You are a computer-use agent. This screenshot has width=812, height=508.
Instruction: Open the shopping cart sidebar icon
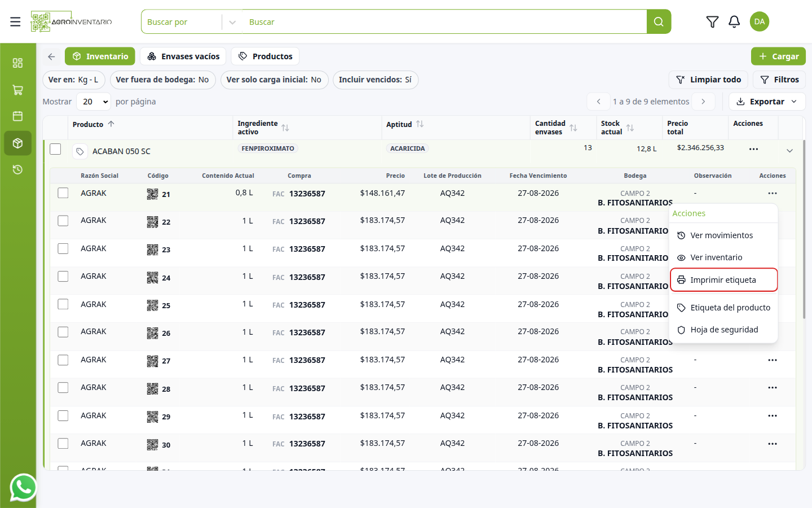coord(18,90)
